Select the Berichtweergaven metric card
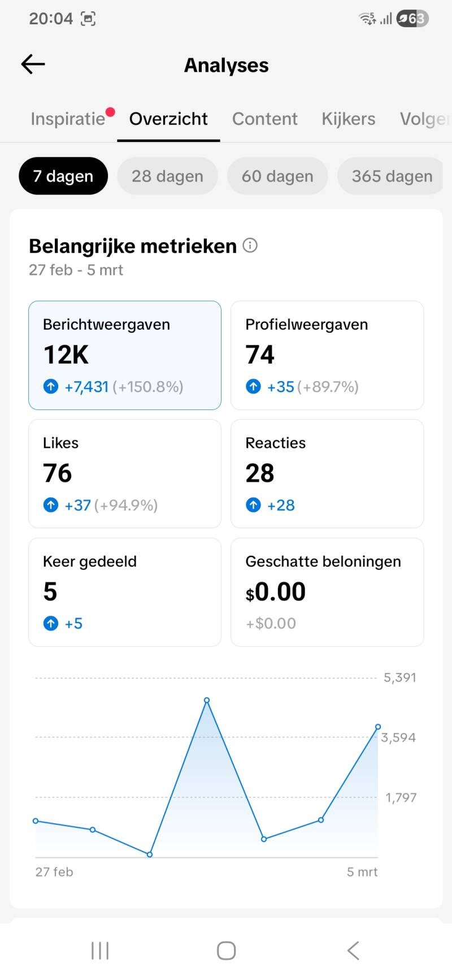452x980 pixels. pyautogui.click(x=125, y=355)
